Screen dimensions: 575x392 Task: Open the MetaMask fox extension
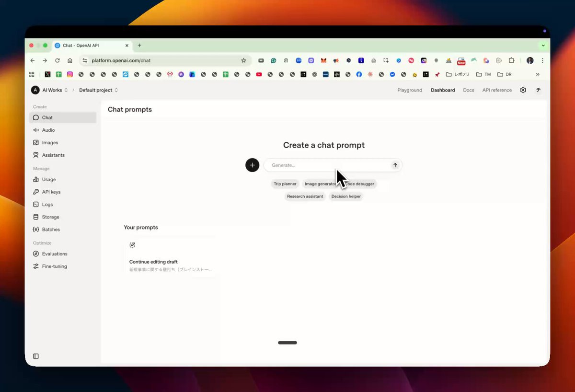[x=323, y=60]
